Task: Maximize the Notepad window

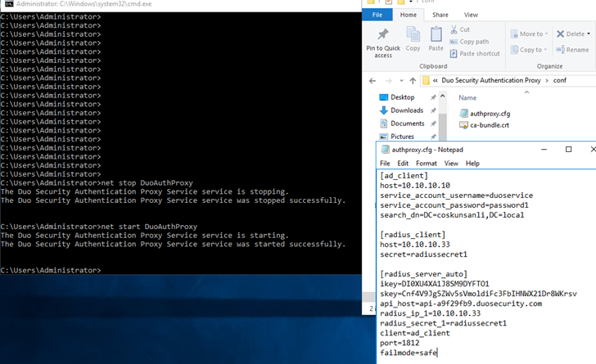Action: (x=568, y=150)
